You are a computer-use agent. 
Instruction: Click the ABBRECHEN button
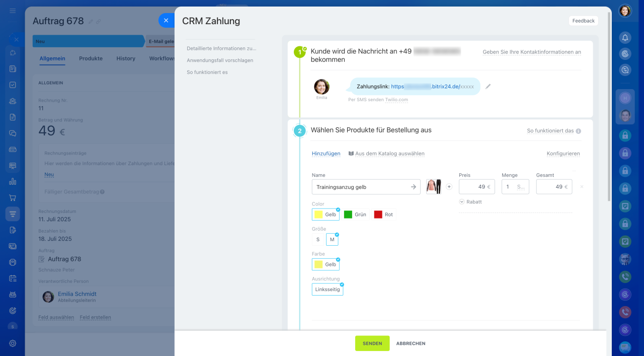(411, 343)
